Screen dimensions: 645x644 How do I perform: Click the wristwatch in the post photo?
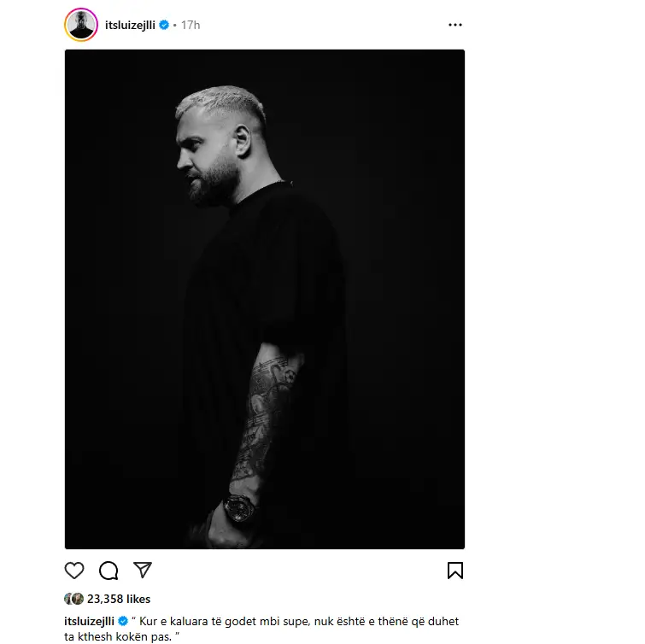pyautogui.click(x=240, y=508)
